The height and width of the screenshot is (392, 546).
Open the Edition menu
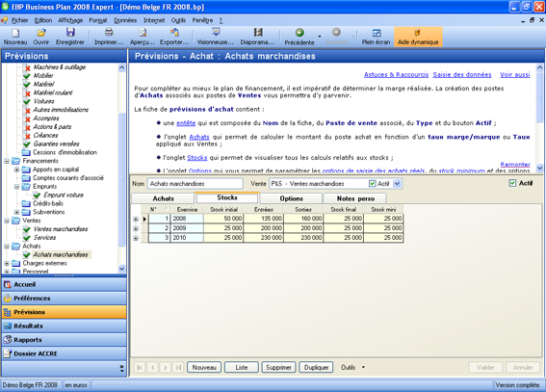(43, 20)
